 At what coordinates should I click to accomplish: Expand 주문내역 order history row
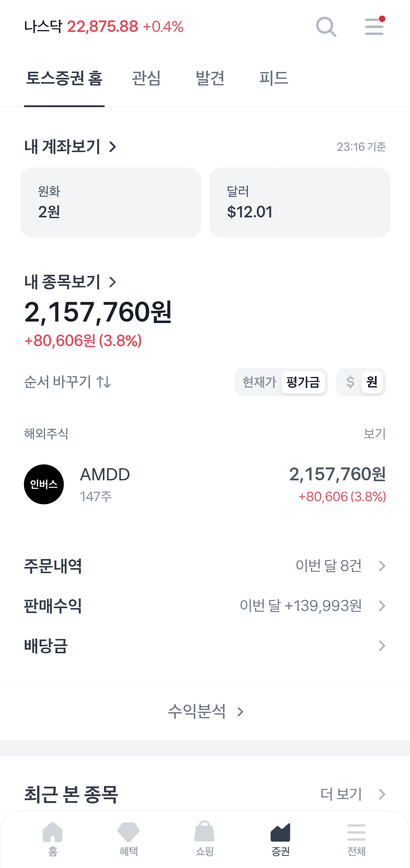(382, 566)
